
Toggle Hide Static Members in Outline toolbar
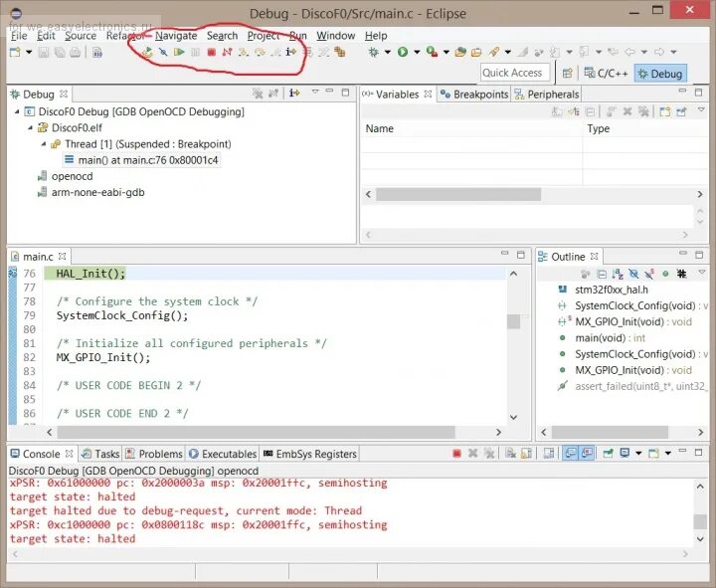coord(649,274)
